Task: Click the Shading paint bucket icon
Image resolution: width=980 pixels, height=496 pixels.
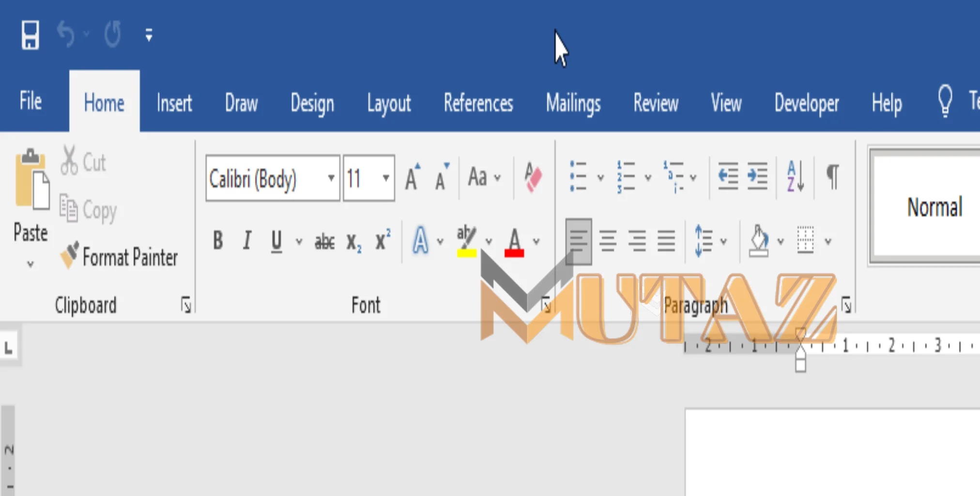Action: [759, 241]
